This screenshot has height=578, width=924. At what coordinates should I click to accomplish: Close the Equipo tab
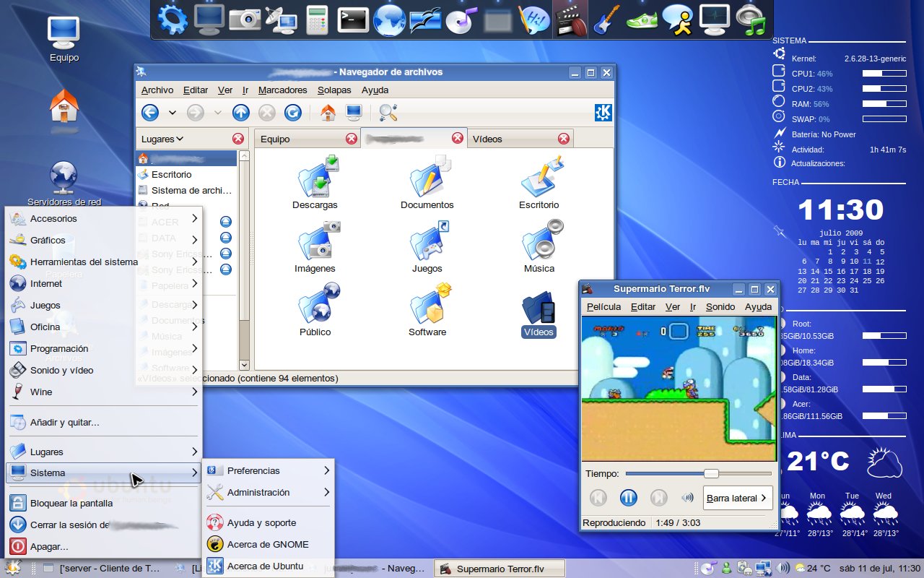(352, 139)
